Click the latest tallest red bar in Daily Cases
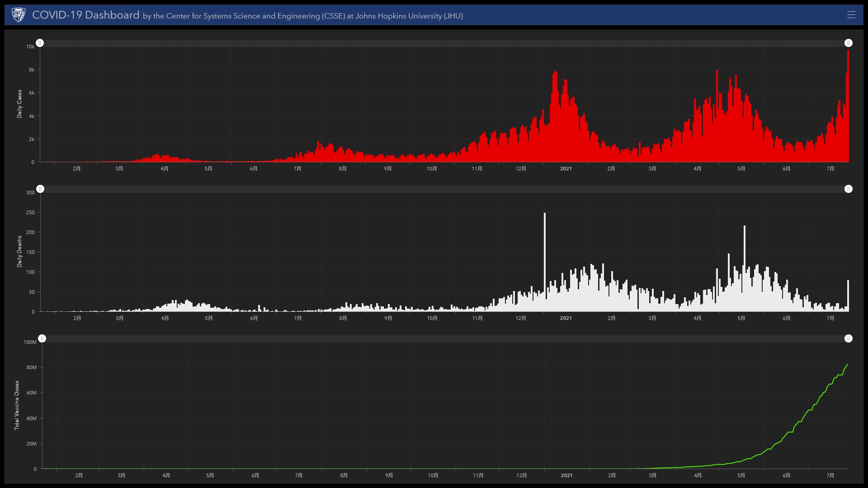This screenshot has height=488, width=868. [x=848, y=106]
